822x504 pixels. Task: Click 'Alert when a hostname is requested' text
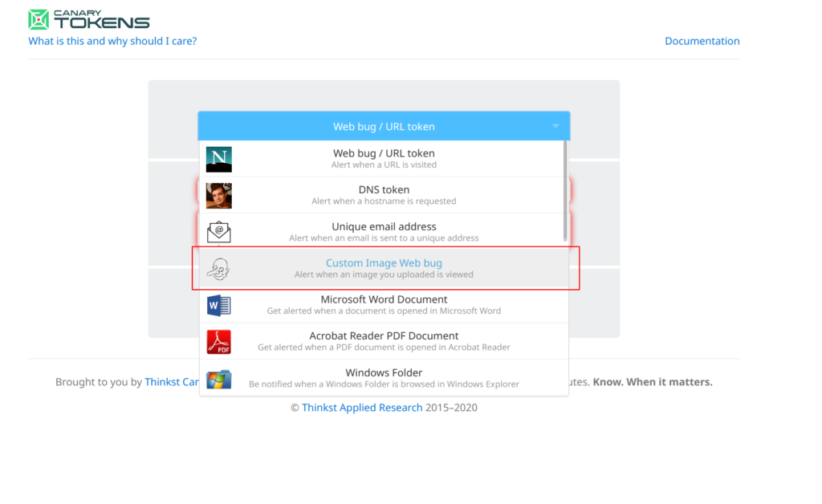coord(384,201)
